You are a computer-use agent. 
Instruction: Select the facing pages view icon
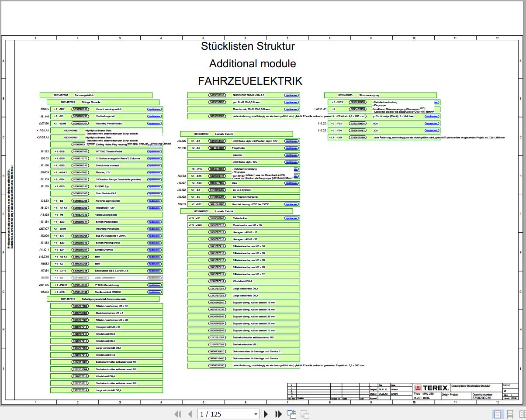coord(523,413)
